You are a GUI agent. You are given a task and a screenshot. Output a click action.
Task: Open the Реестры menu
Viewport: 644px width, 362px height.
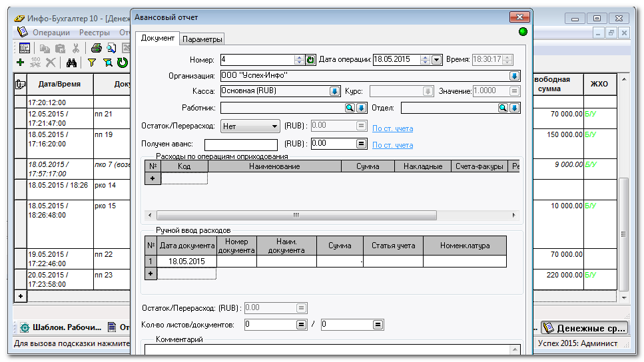pos(95,33)
